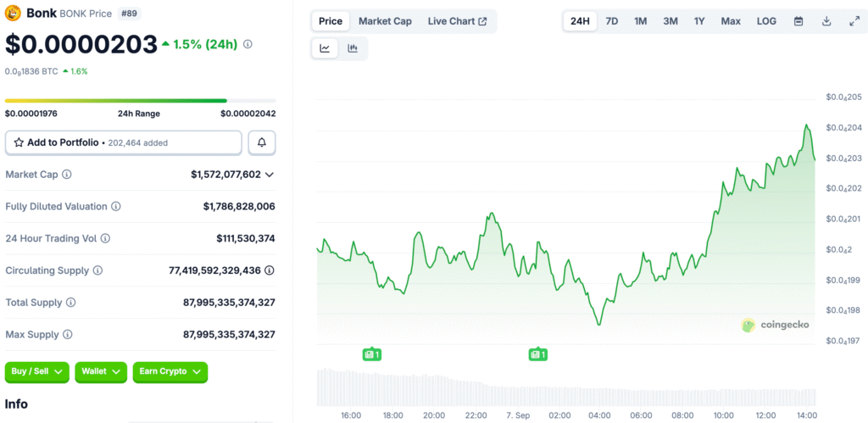Click star icon in Add to Portfolio

pyautogui.click(x=19, y=143)
